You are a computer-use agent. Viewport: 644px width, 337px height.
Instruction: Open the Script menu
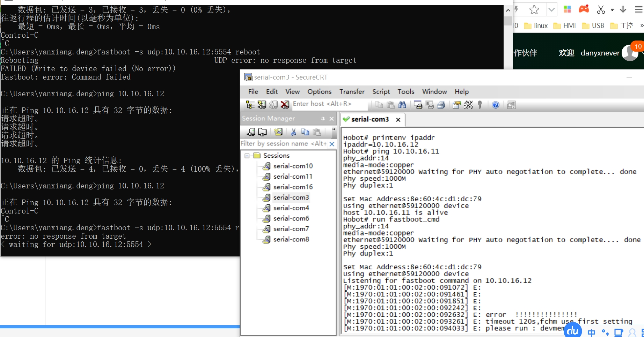(381, 91)
